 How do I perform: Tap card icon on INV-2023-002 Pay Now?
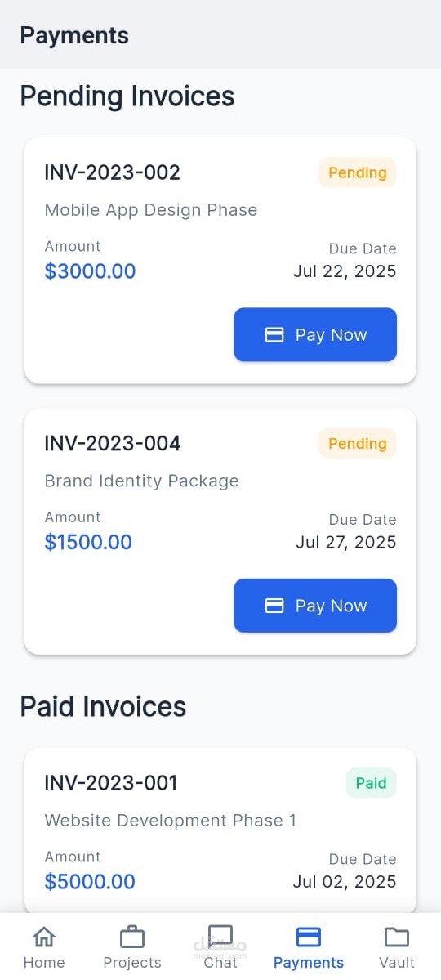(274, 335)
